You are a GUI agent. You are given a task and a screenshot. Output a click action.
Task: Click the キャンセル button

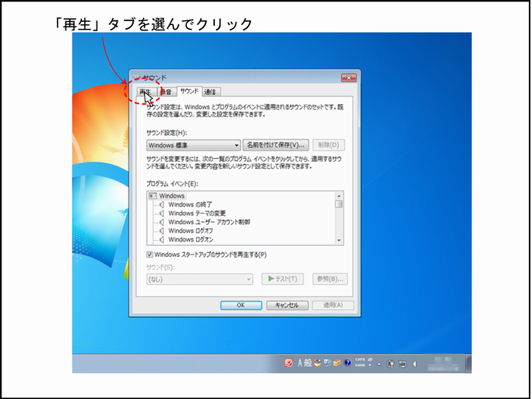click(x=287, y=305)
